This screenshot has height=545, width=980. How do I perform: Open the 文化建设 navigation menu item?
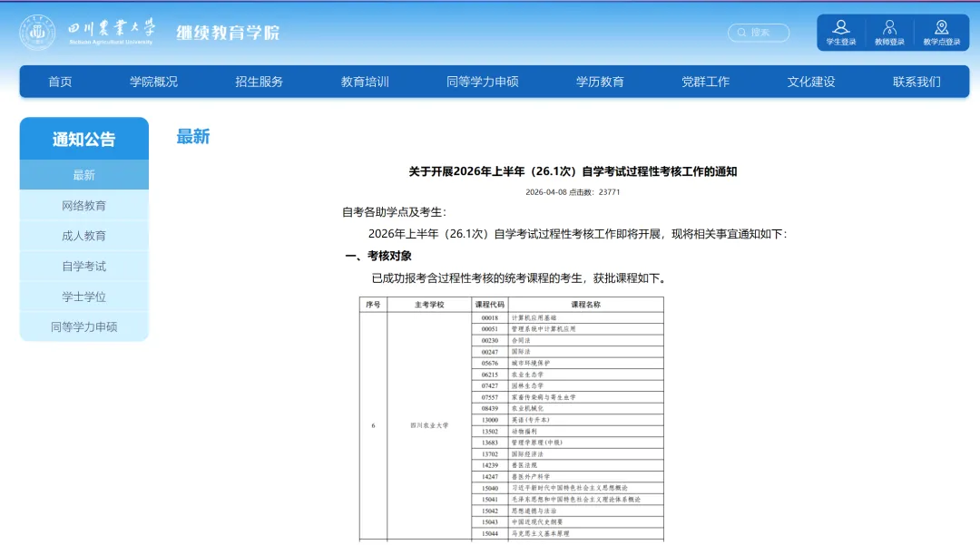[x=810, y=82]
